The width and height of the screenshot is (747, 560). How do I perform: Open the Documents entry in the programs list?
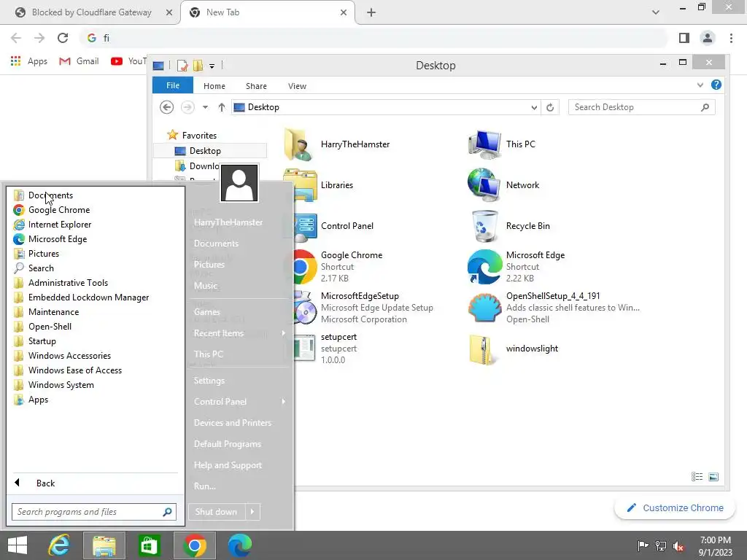point(50,195)
